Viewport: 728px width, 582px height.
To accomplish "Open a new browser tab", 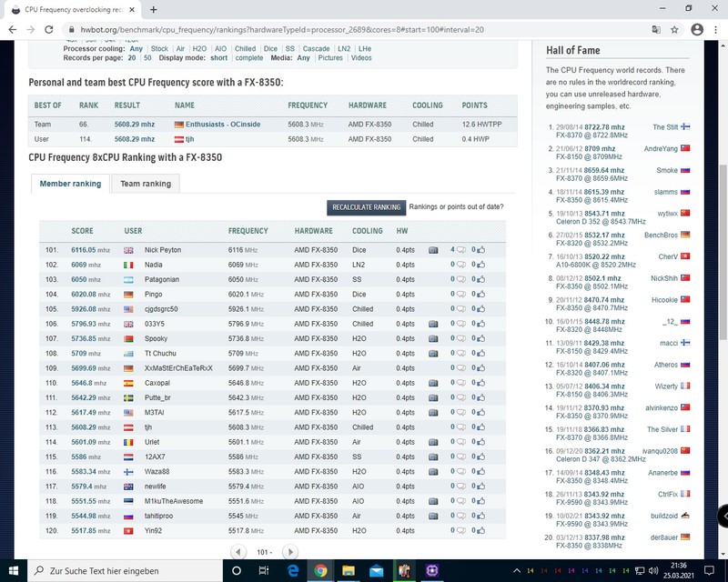I will [153, 9].
